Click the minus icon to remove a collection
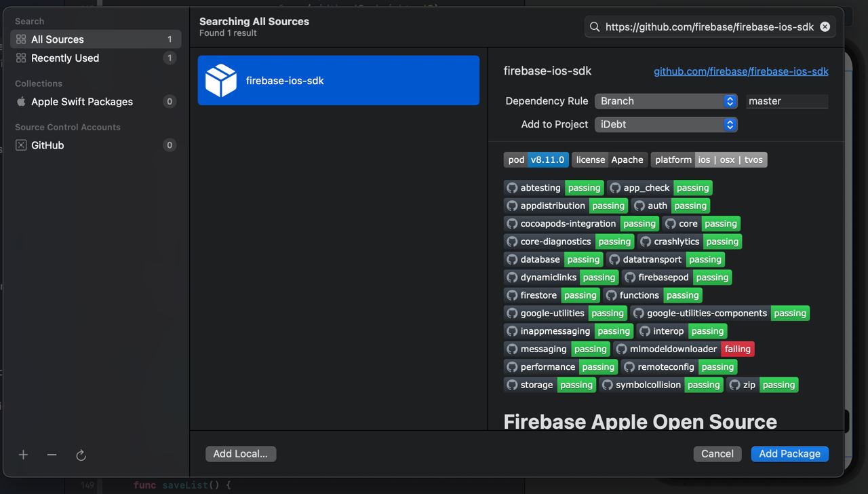 click(52, 455)
